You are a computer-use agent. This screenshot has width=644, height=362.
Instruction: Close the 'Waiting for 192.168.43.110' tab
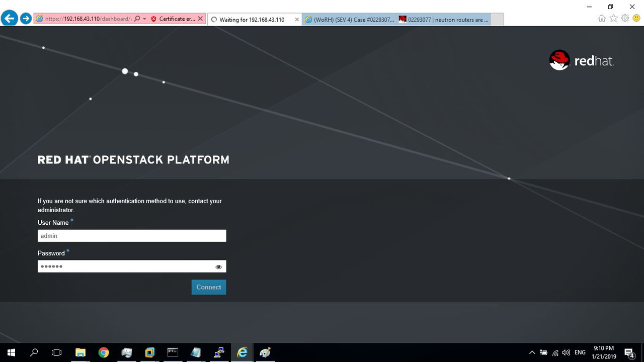297,20
